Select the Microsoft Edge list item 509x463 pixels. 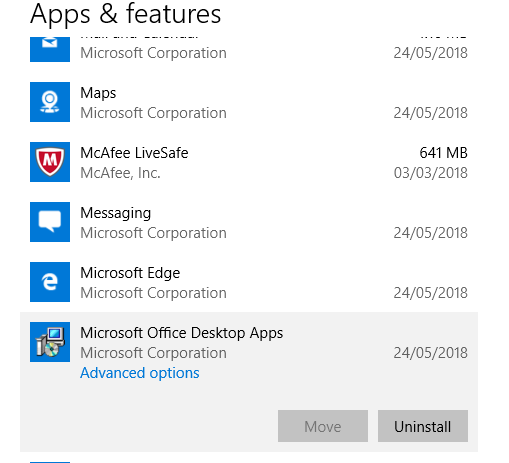click(x=249, y=282)
